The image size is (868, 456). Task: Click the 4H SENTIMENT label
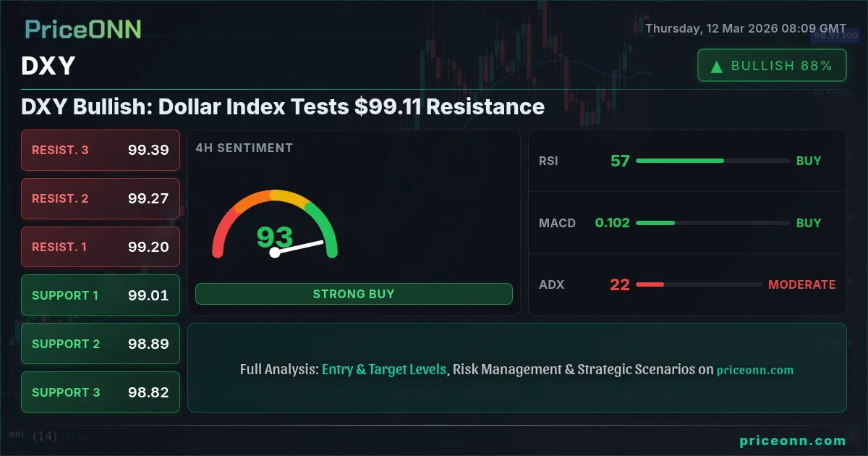coord(244,148)
